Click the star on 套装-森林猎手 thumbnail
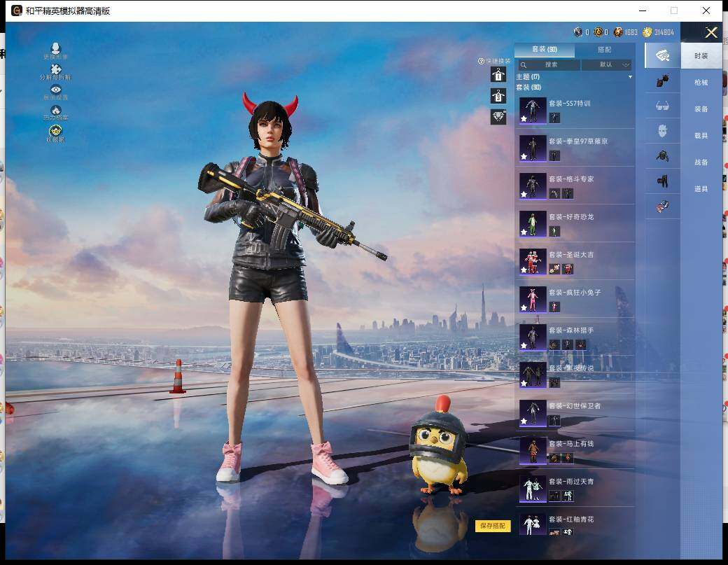The image size is (728, 565). pos(524,346)
